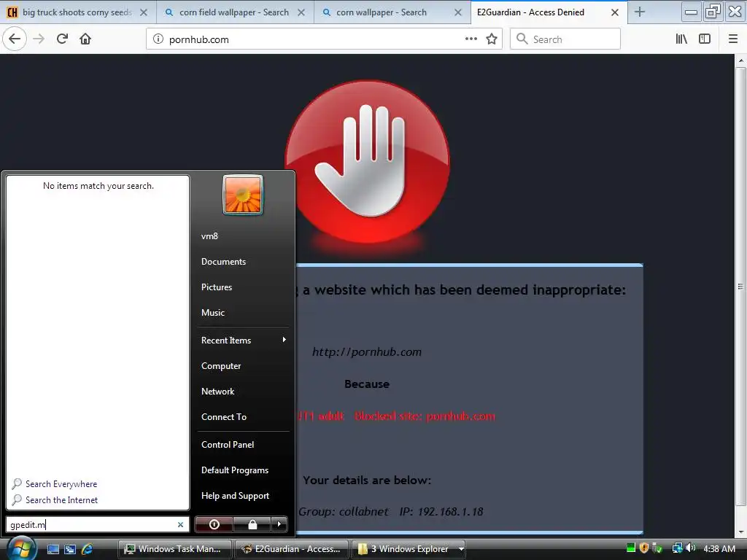747x560 pixels.
Task: Click the vertical scrollbar thumb
Action: pos(741,287)
